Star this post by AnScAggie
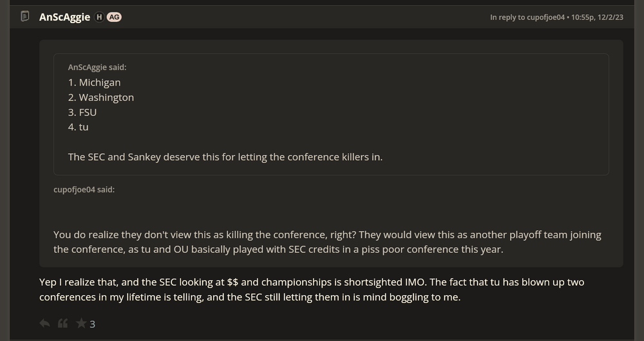The width and height of the screenshot is (644, 341). tap(81, 324)
